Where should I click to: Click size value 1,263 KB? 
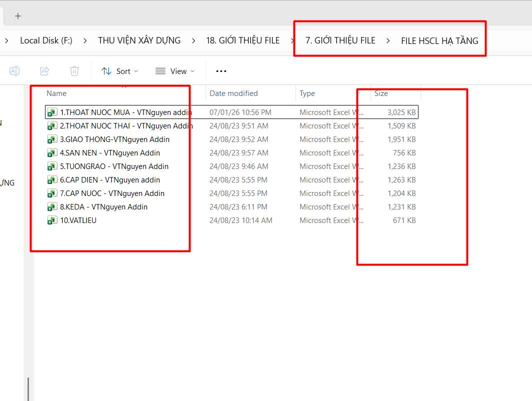point(401,180)
